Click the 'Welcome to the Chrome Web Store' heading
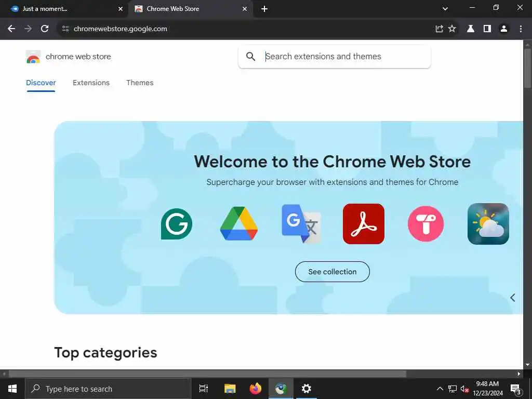Image resolution: width=532 pixels, height=399 pixels. click(332, 162)
